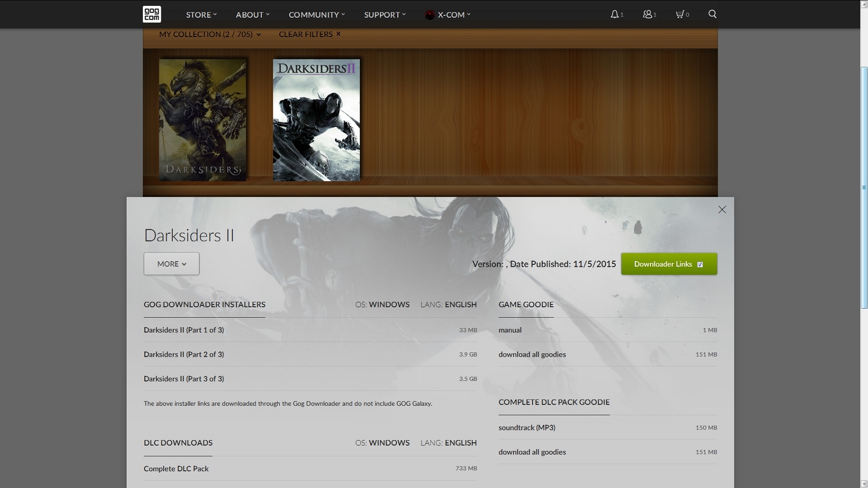Viewport: 868px width, 488px height.
Task: Change language English for downloader installers
Action: [x=448, y=304]
